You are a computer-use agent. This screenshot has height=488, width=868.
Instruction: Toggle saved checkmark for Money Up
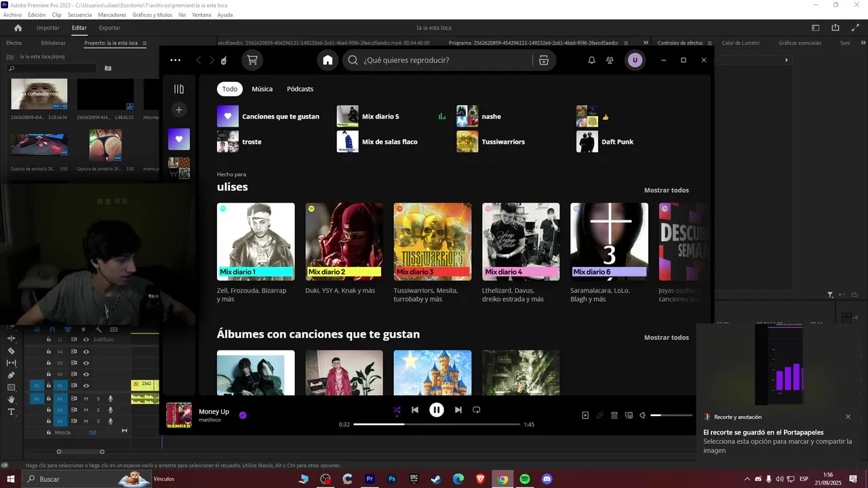click(243, 415)
